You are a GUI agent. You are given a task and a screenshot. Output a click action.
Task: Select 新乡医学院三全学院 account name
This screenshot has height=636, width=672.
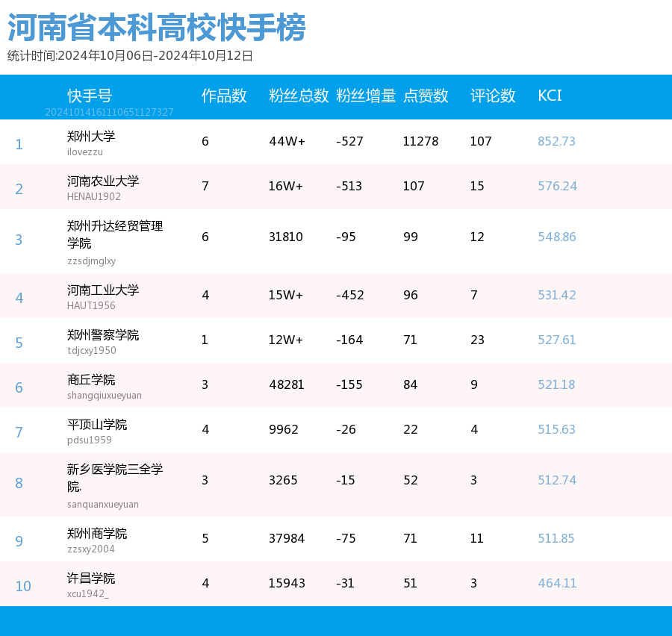pyautogui.click(x=115, y=478)
